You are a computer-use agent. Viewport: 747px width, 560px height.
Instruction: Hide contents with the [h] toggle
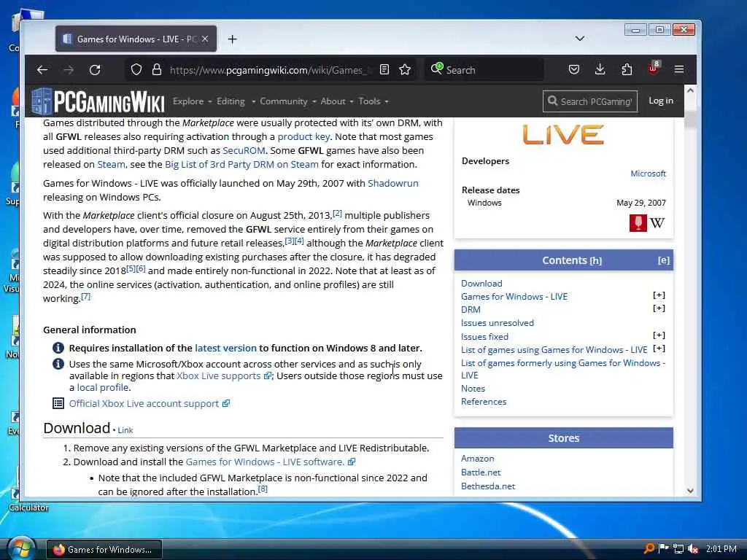(x=595, y=261)
